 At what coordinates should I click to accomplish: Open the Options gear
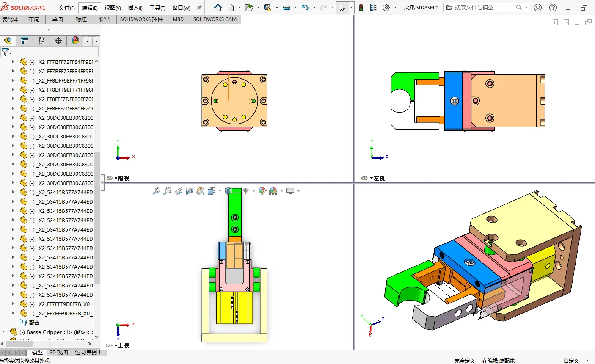386,8
